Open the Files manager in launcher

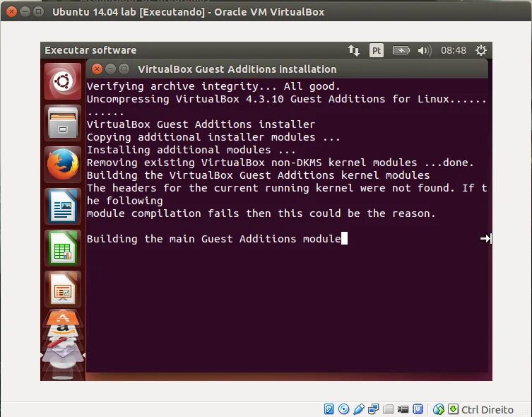[63, 123]
